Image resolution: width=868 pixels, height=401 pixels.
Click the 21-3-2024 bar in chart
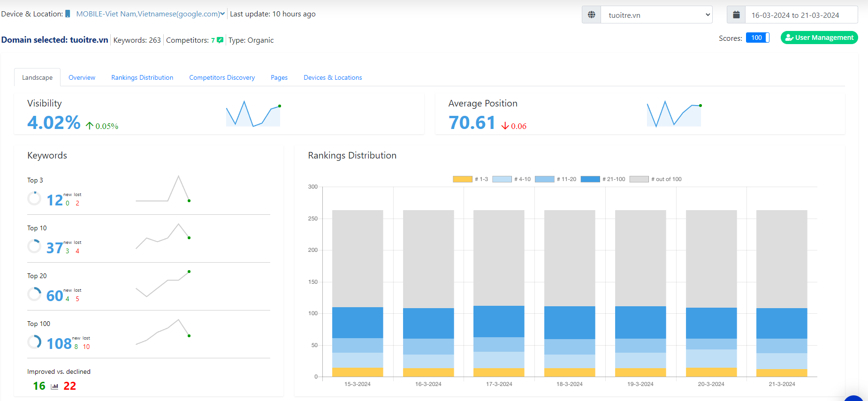[782, 294]
